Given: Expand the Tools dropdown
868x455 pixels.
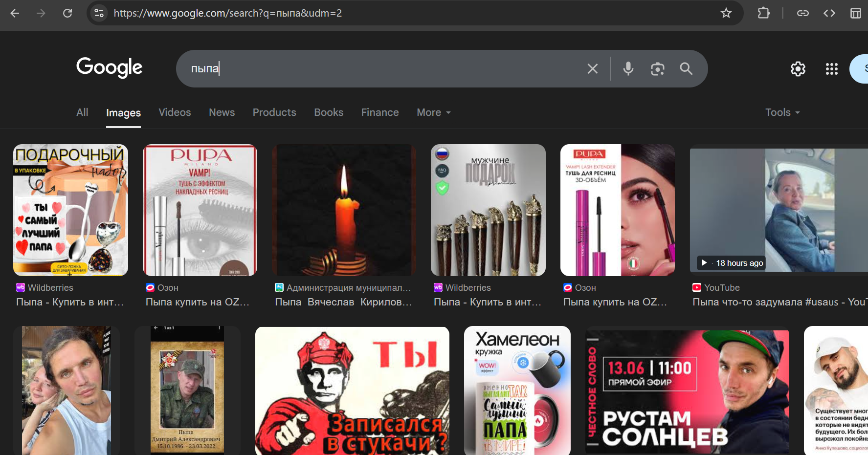Looking at the screenshot, I should (x=782, y=112).
